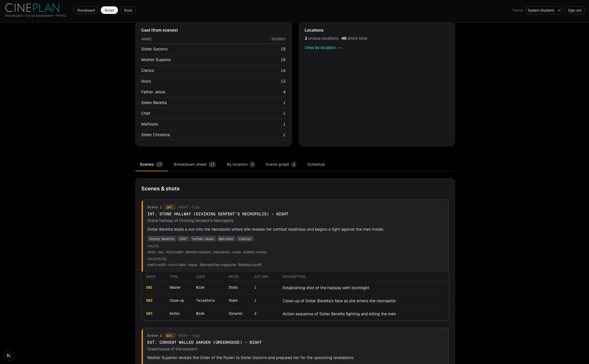Click the SCENES column header
589x364 pixels.
[278, 39]
